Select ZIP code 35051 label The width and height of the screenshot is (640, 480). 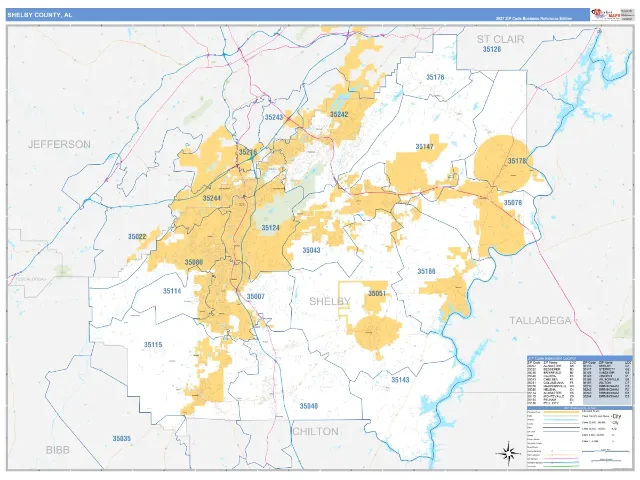(x=376, y=293)
